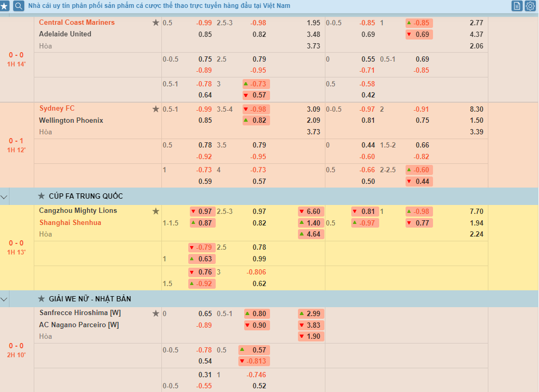Select Adelaide United team name
This screenshot has height=392, width=539.
click(65, 34)
